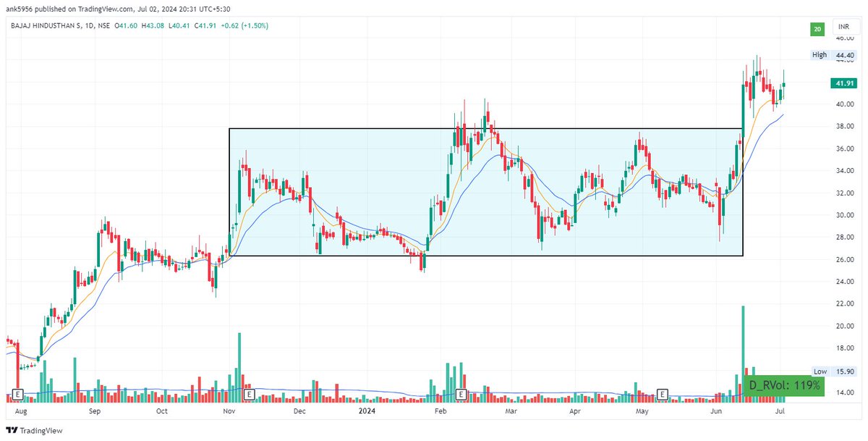Click the 'May' label on time axis
The height and width of the screenshot is (441, 868).
pos(642,411)
